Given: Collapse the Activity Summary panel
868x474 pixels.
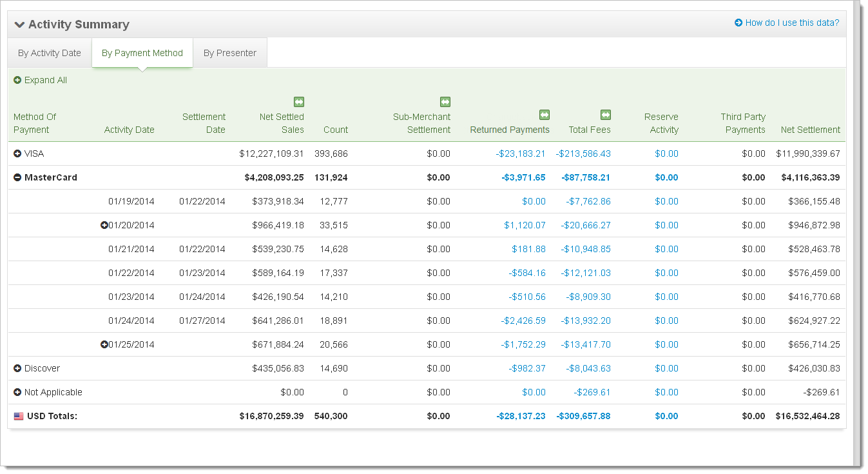Looking at the screenshot, I should [19, 25].
